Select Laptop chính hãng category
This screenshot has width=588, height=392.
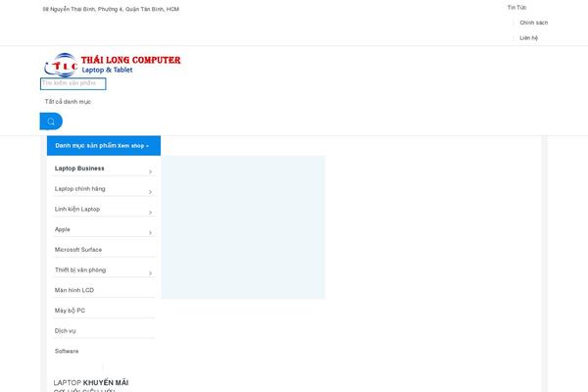(x=80, y=189)
